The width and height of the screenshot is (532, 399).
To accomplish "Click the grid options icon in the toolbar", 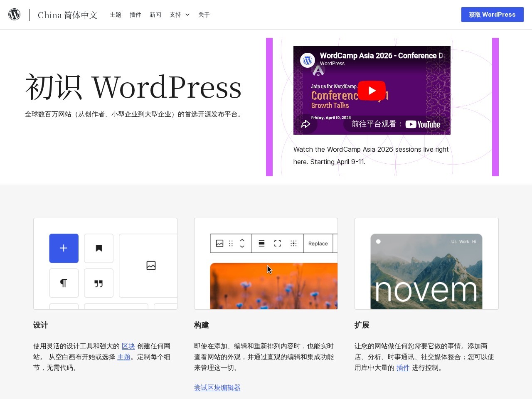I will click(293, 244).
